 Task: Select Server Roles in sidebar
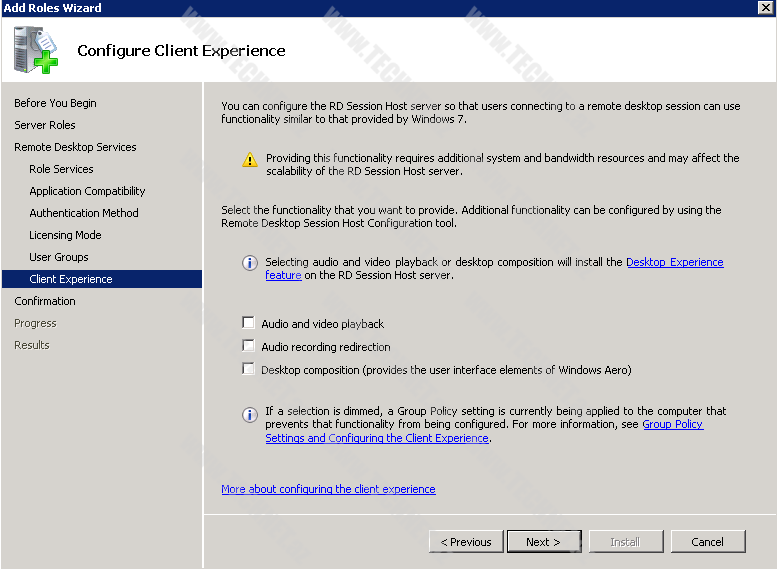point(45,125)
